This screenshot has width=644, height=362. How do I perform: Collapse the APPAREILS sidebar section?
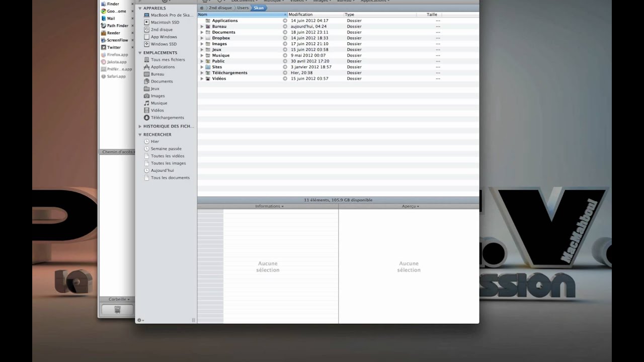(140, 9)
